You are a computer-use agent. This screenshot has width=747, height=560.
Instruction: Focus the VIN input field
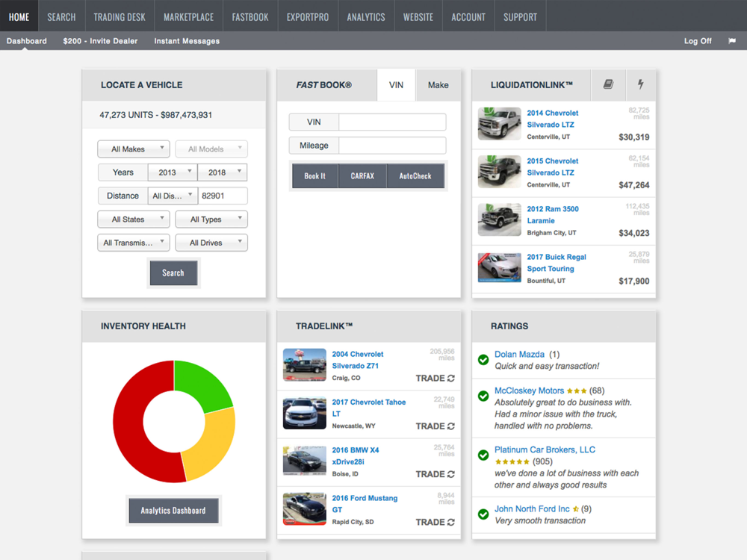coord(392,122)
